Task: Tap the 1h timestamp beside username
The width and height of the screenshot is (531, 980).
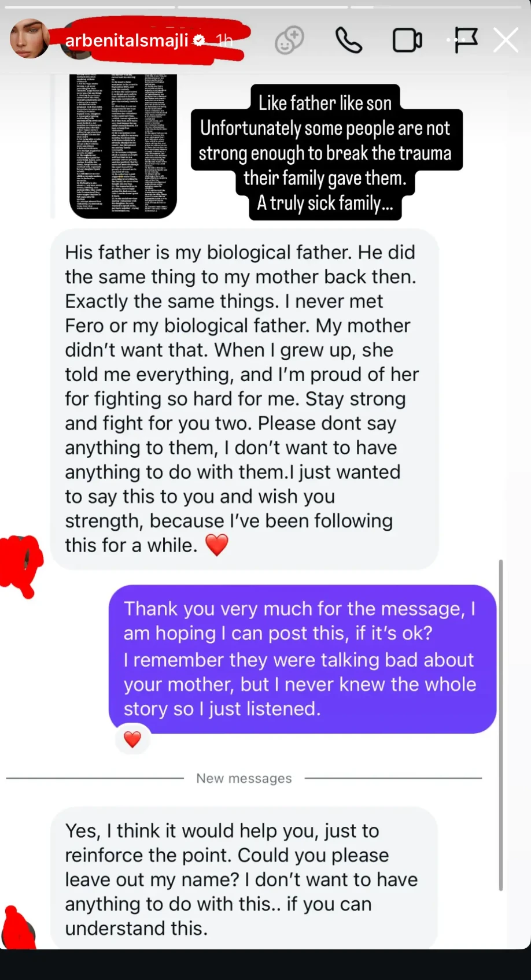Action: [x=224, y=40]
